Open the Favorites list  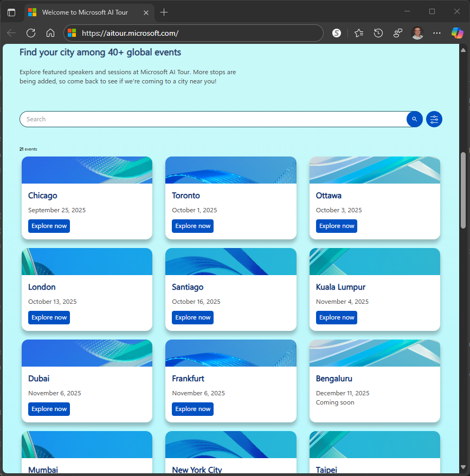click(359, 33)
